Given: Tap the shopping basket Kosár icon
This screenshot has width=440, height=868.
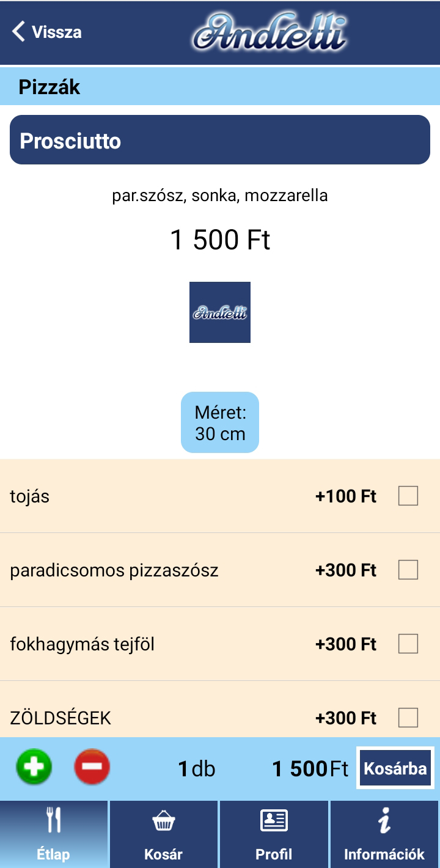Looking at the screenshot, I should (163, 822).
